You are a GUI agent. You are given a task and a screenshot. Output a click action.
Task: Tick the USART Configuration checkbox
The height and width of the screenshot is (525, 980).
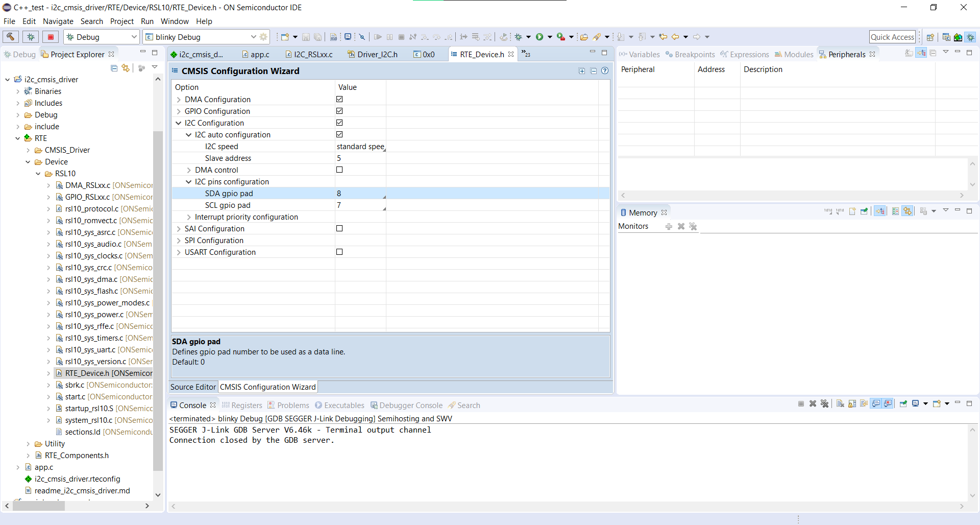tap(339, 252)
